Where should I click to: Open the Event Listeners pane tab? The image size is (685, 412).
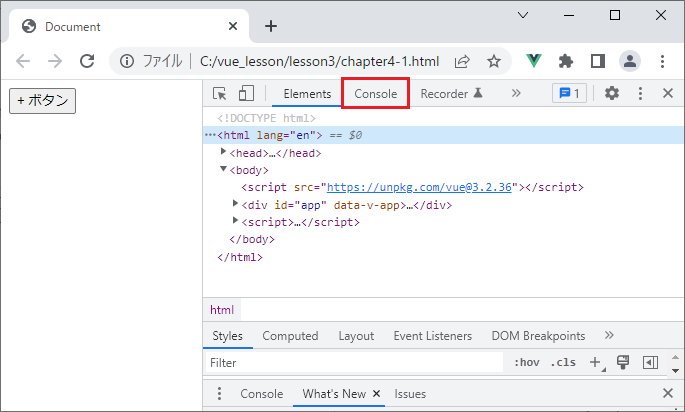[432, 336]
